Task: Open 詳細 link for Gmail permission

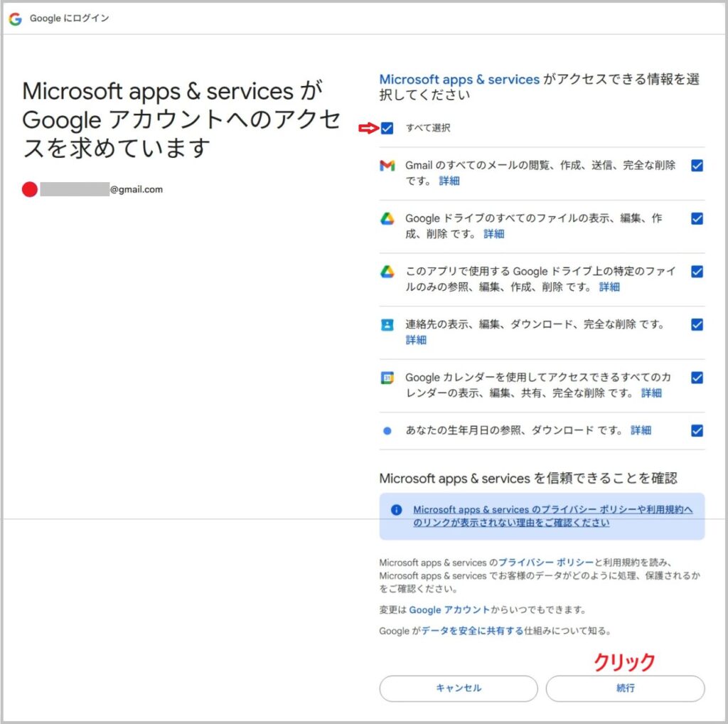Action: point(449,181)
